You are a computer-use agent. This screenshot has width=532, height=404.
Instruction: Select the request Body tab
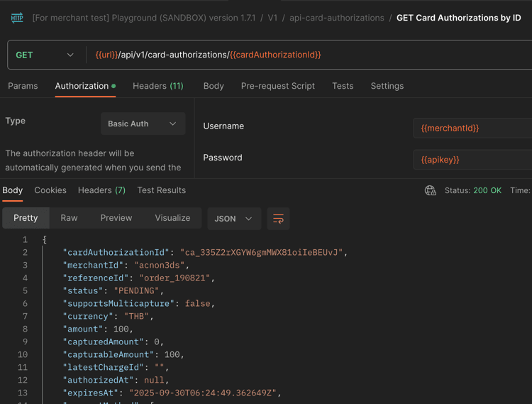point(214,86)
